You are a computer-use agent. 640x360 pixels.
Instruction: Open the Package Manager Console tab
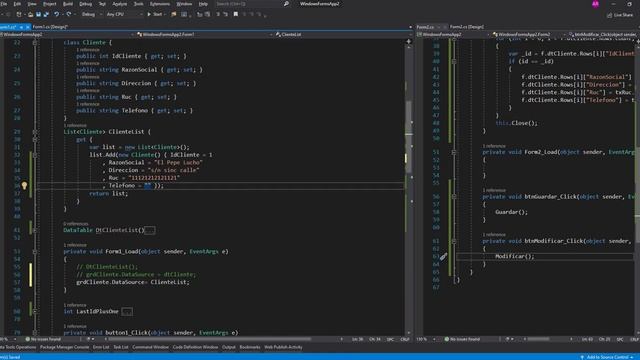click(x=64, y=347)
